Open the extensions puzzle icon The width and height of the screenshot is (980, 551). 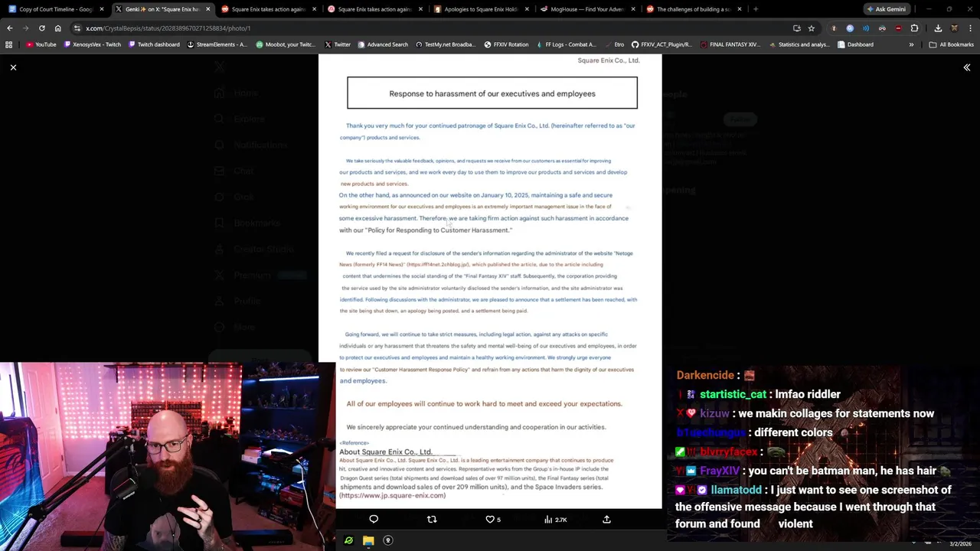914,28
